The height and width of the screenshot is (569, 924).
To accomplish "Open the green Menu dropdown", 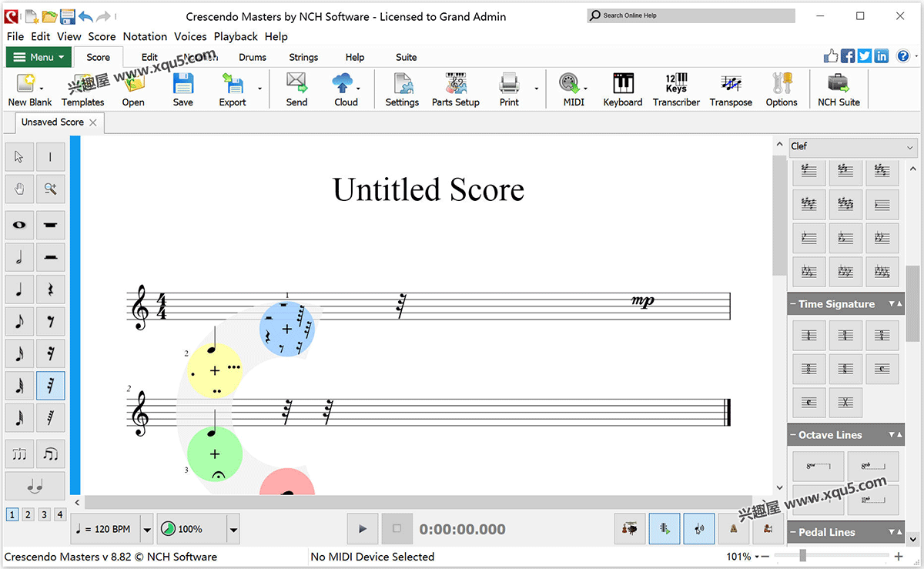I will pos(38,57).
